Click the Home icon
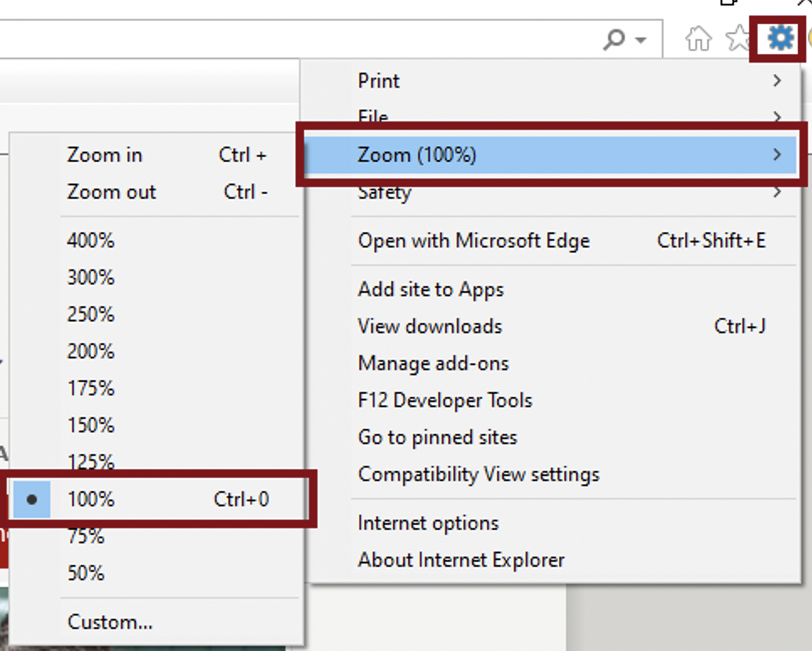The width and height of the screenshot is (812, 651). [698, 39]
